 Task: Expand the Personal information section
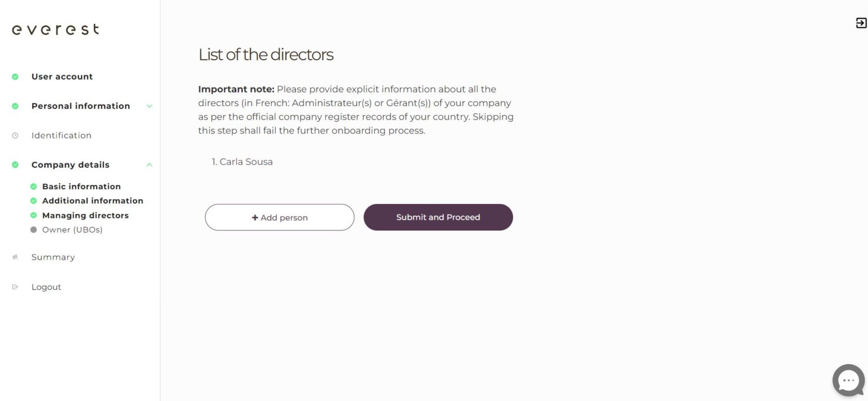point(149,106)
